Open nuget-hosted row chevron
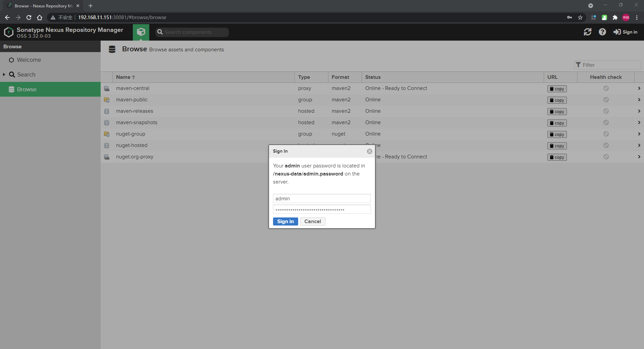Image resolution: width=644 pixels, height=349 pixels. click(x=639, y=145)
